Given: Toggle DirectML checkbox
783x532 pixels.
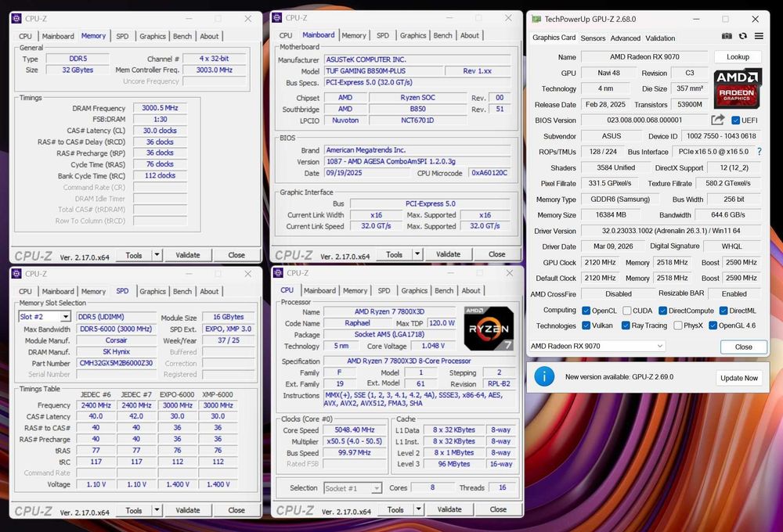Looking at the screenshot, I should (723, 311).
